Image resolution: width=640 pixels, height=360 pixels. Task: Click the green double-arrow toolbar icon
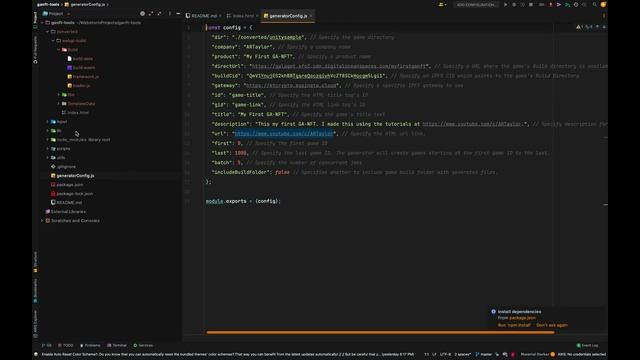point(567,4)
